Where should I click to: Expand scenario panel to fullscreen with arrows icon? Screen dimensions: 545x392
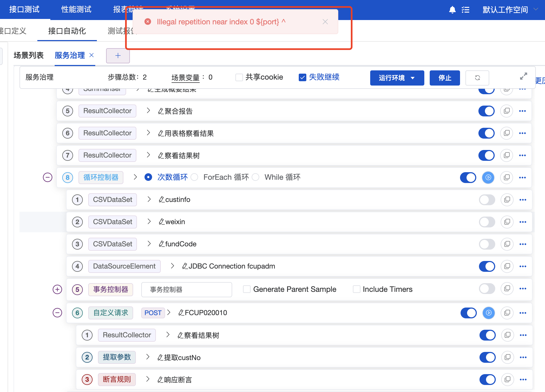[x=524, y=76]
